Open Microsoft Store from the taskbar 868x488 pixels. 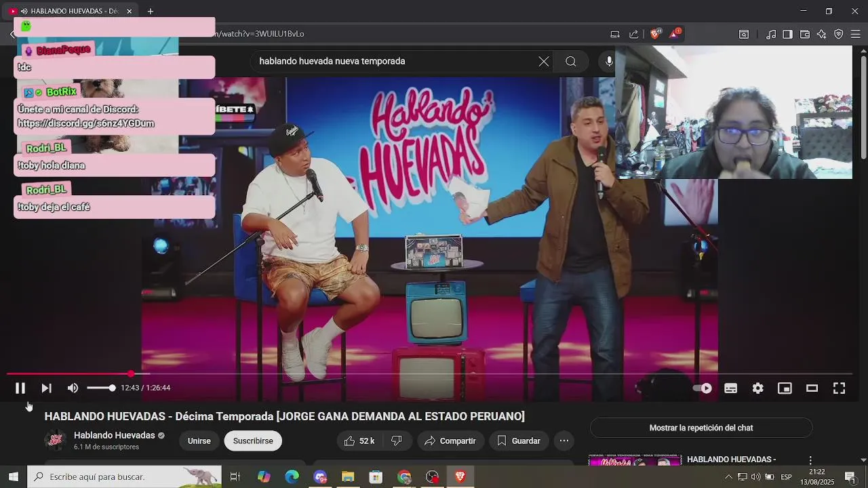[376, 477]
